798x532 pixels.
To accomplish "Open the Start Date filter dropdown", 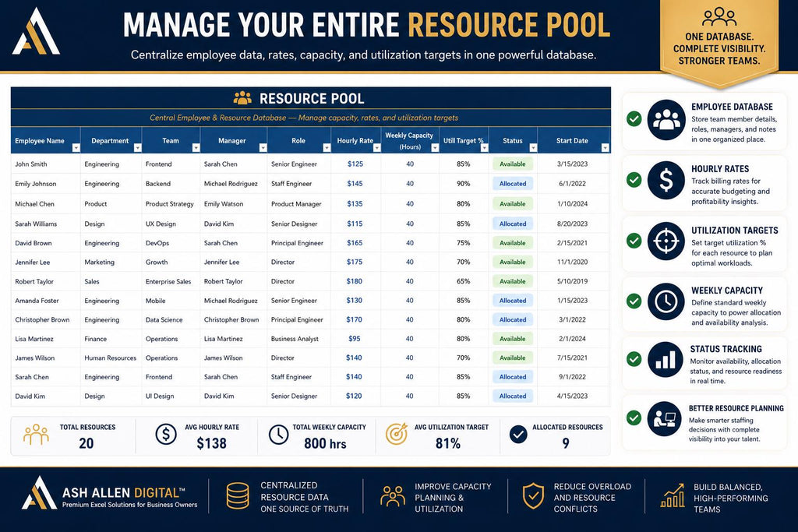I will tap(605, 148).
